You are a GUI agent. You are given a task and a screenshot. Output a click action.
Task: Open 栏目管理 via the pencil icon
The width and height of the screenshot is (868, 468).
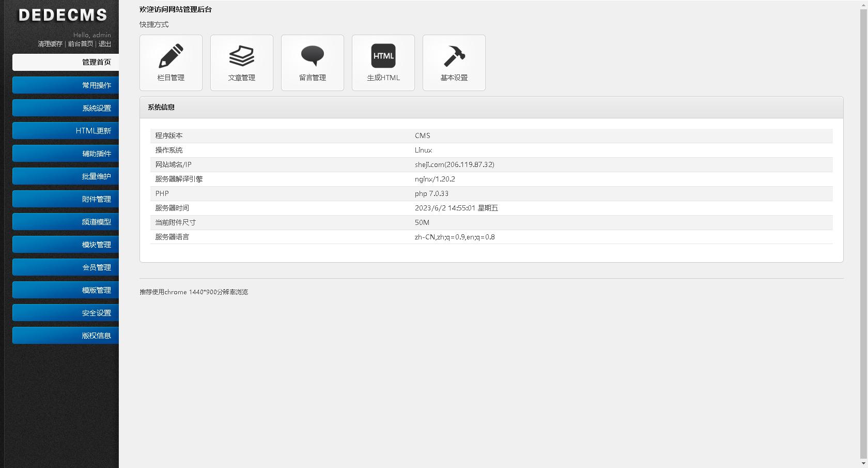pos(171,62)
